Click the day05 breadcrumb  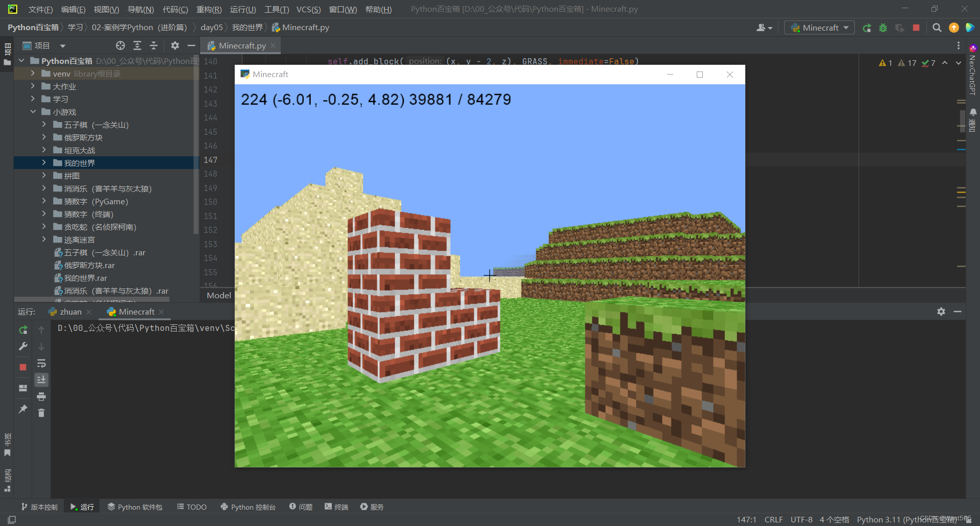tap(211, 28)
